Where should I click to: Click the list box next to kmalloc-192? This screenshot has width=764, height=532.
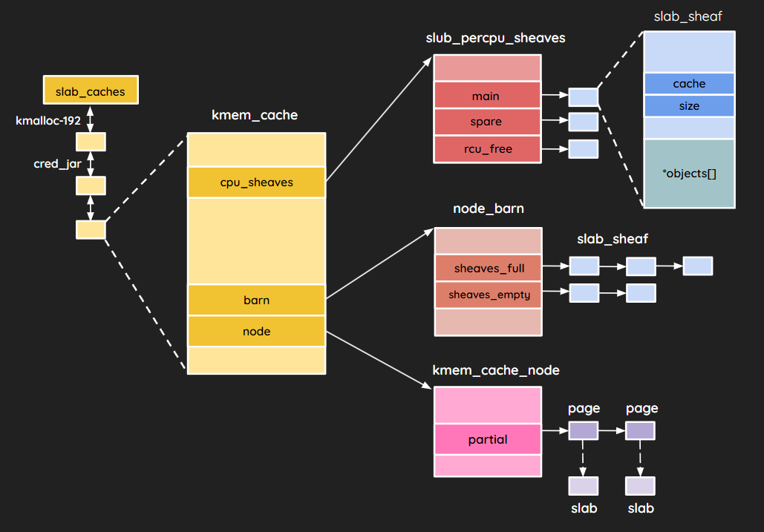91,142
